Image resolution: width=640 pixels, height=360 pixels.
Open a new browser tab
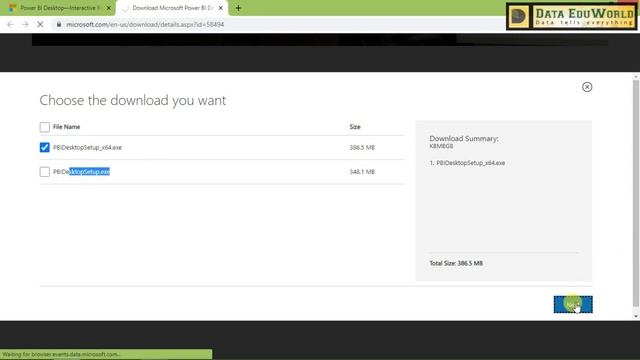[238, 8]
